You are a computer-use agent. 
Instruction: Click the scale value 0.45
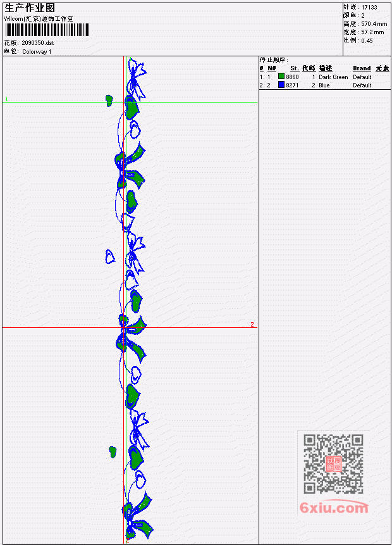367,41
